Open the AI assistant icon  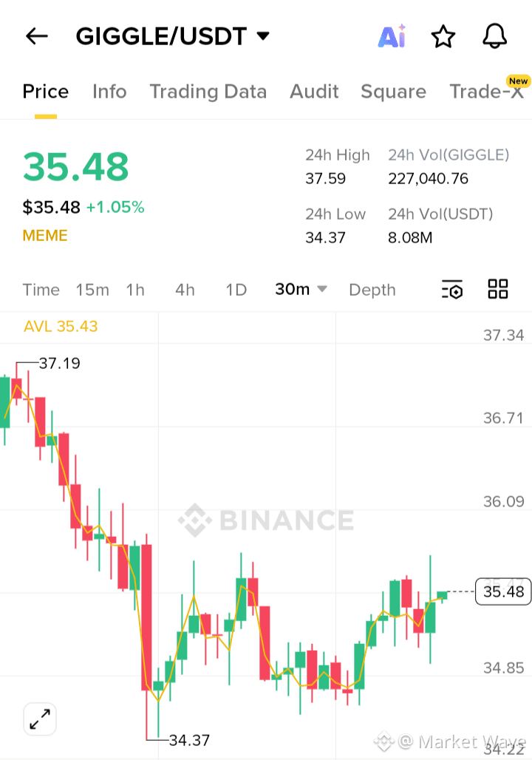click(x=392, y=36)
